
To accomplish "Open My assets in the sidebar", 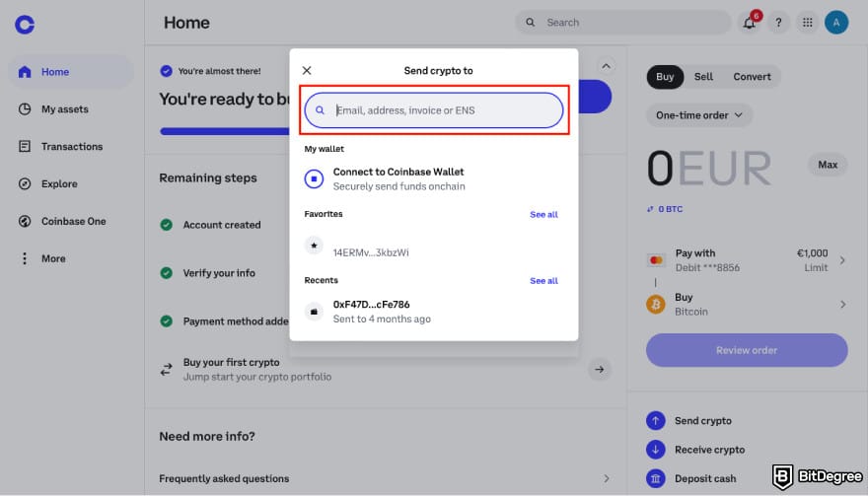I will coord(71,109).
